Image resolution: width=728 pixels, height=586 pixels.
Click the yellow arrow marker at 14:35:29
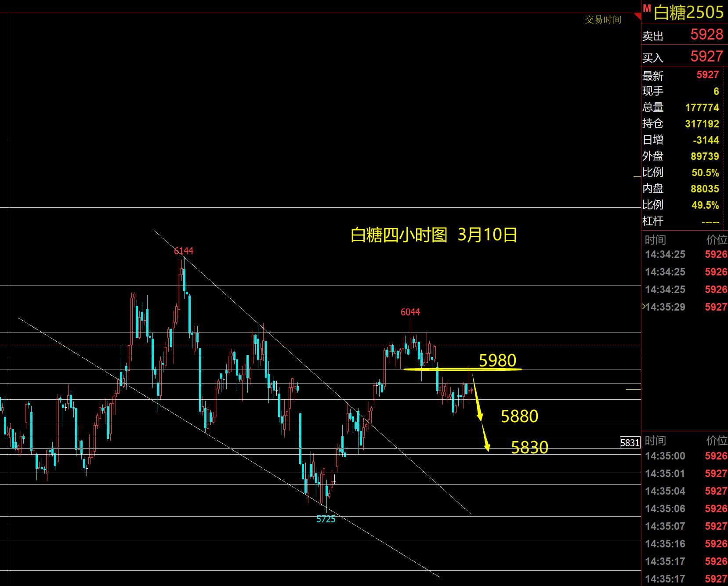pyautogui.click(x=644, y=307)
